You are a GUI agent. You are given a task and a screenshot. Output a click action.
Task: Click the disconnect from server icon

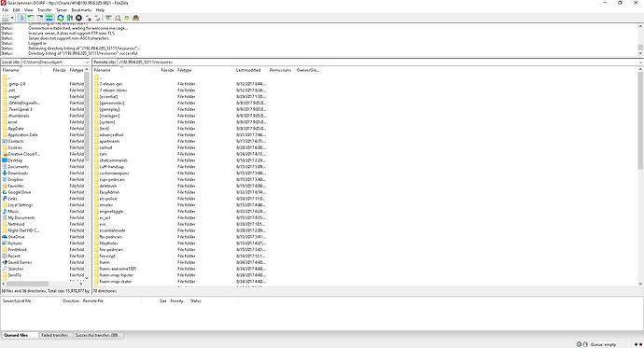click(x=89, y=18)
